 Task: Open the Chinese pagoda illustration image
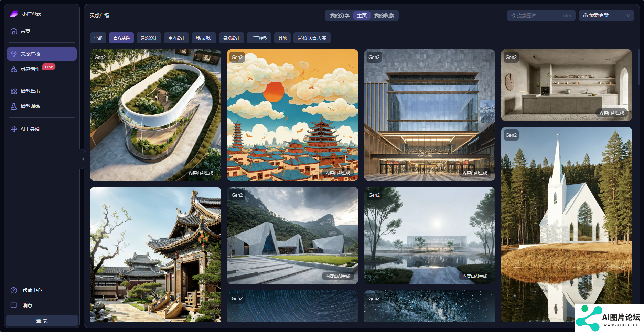click(292, 115)
